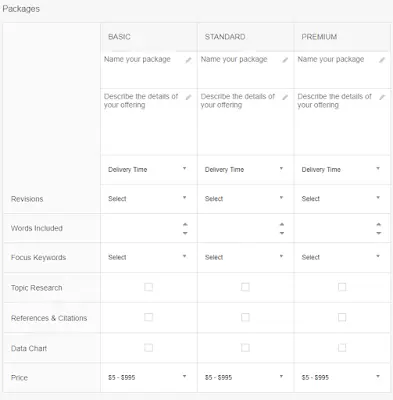This screenshot has height=400, width=393.
Task: Decrease Premium Words Included with down arrow
Action: tap(379, 233)
